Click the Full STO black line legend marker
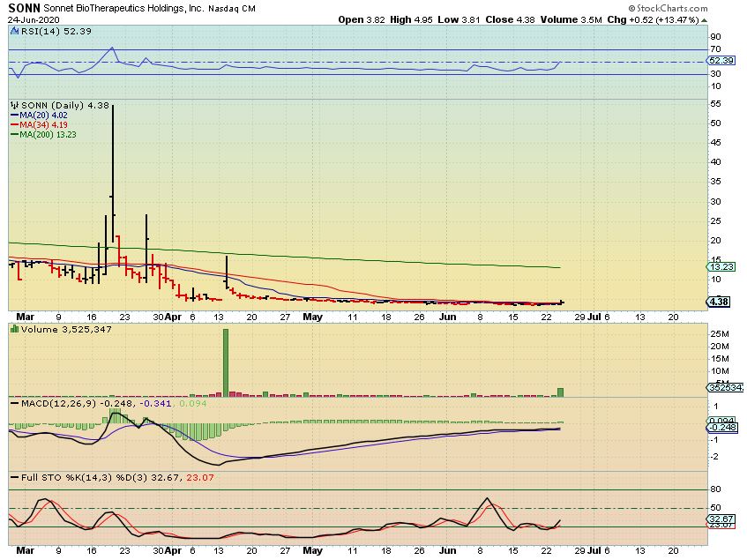Viewport: 747px width, 560px height. pyautogui.click(x=13, y=477)
